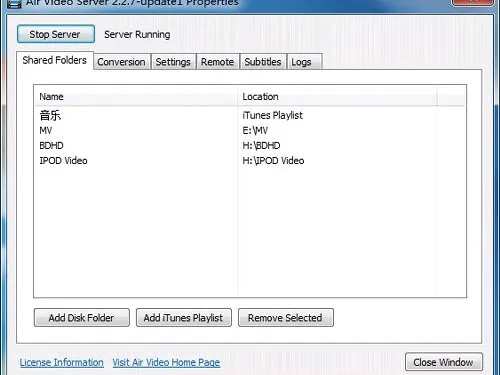Image resolution: width=500 pixels, height=375 pixels.
Task: Click the iTunes Playlist location cell
Action: (x=272, y=115)
